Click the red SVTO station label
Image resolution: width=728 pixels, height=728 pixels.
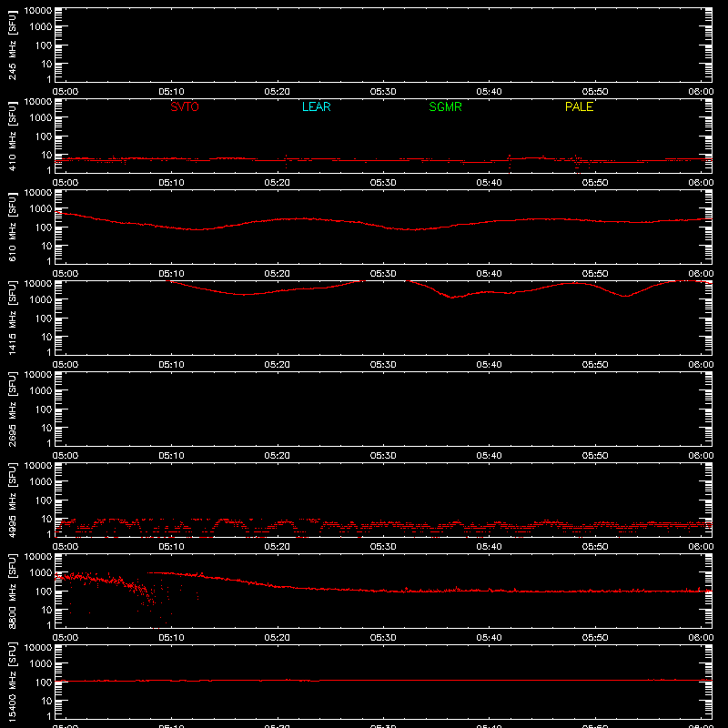pyautogui.click(x=185, y=106)
